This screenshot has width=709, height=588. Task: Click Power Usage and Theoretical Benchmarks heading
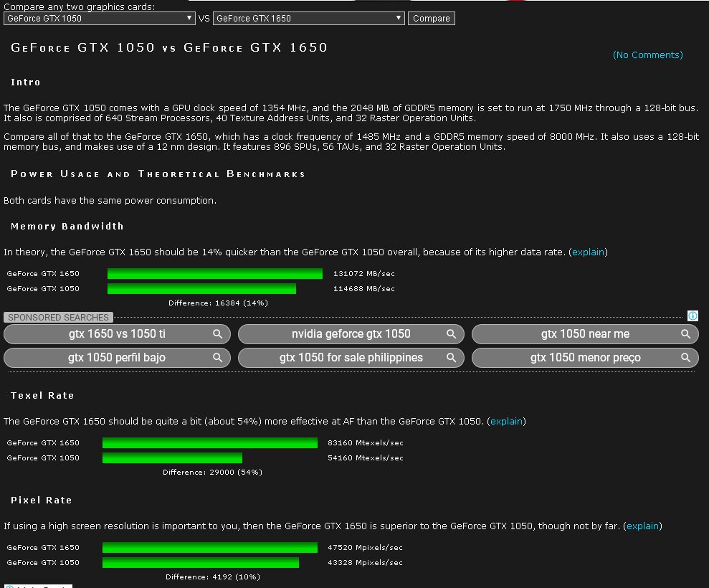(x=158, y=174)
